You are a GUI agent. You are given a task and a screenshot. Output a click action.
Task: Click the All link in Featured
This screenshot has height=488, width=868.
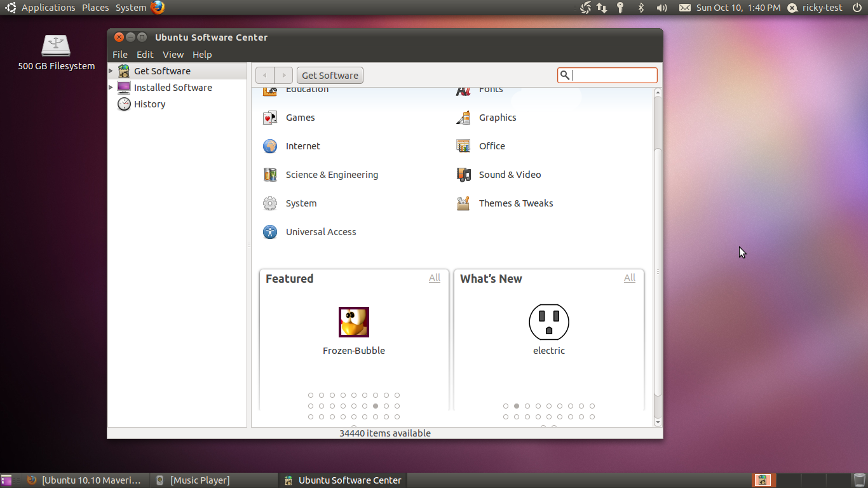point(435,278)
